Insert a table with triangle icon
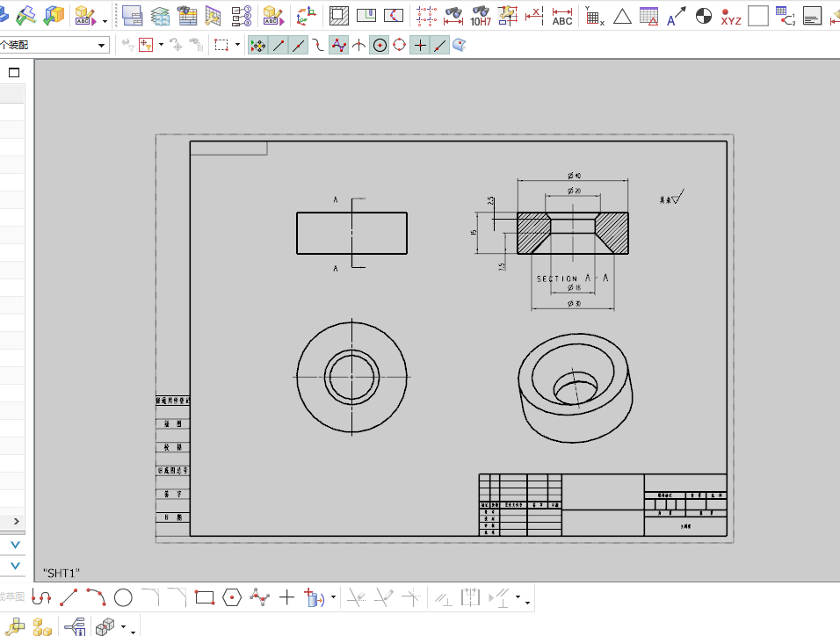 tap(648, 16)
